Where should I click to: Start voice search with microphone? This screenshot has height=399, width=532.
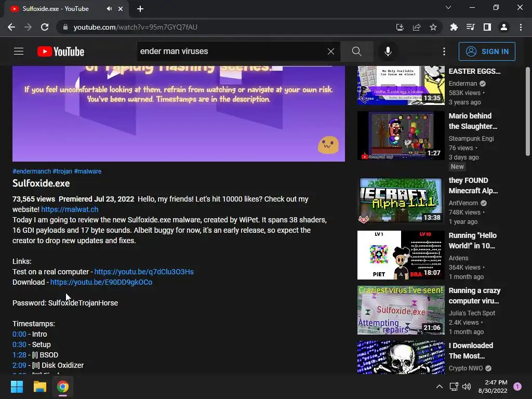click(x=388, y=51)
